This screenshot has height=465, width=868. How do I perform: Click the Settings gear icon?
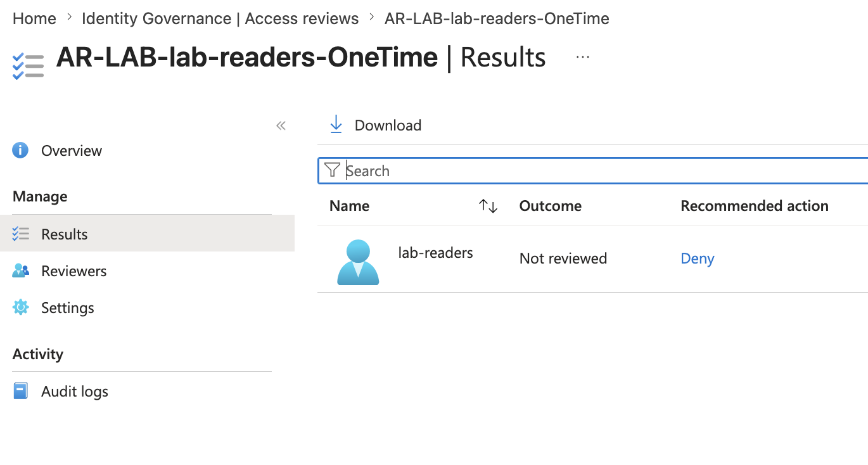pyautogui.click(x=20, y=307)
